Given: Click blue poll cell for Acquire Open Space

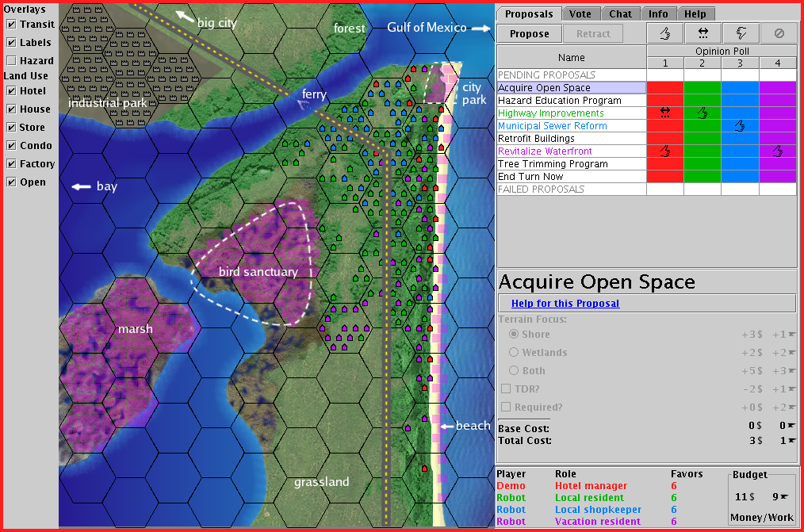Looking at the screenshot, I should pyautogui.click(x=740, y=88).
